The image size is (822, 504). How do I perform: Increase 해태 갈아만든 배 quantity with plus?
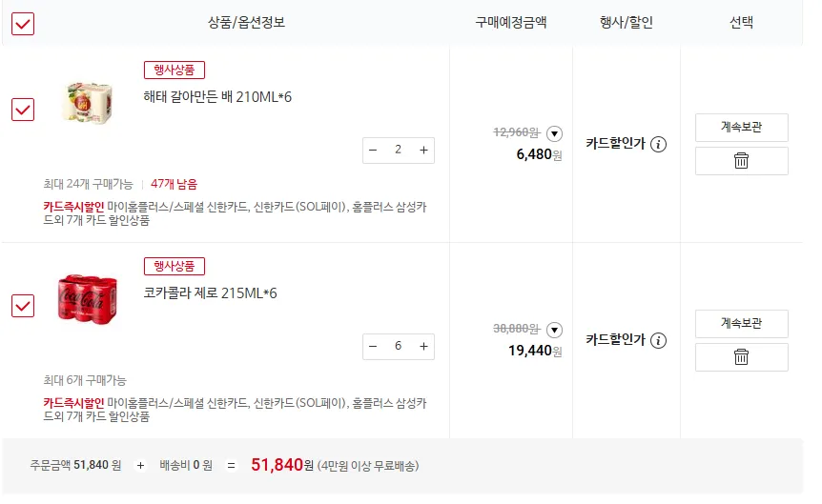pyautogui.click(x=423, y=150)
